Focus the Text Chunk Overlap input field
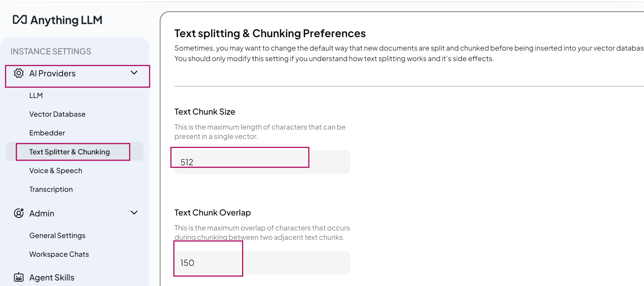 click(262, 263)
